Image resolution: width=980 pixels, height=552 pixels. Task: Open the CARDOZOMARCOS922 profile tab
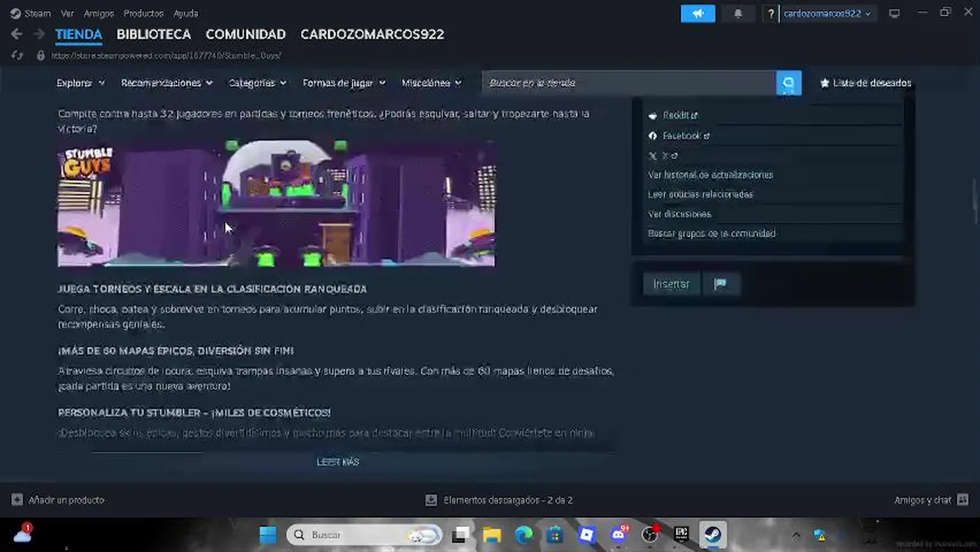click(x=372, y=34)
